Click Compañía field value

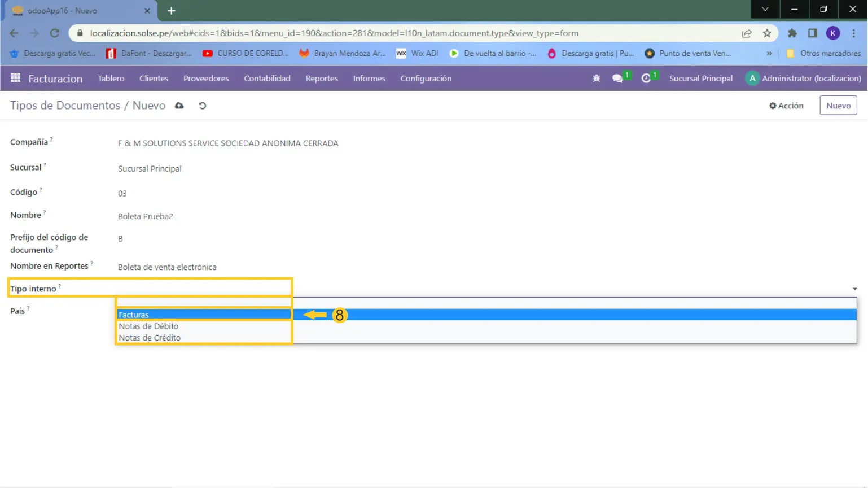click(228, 143)
